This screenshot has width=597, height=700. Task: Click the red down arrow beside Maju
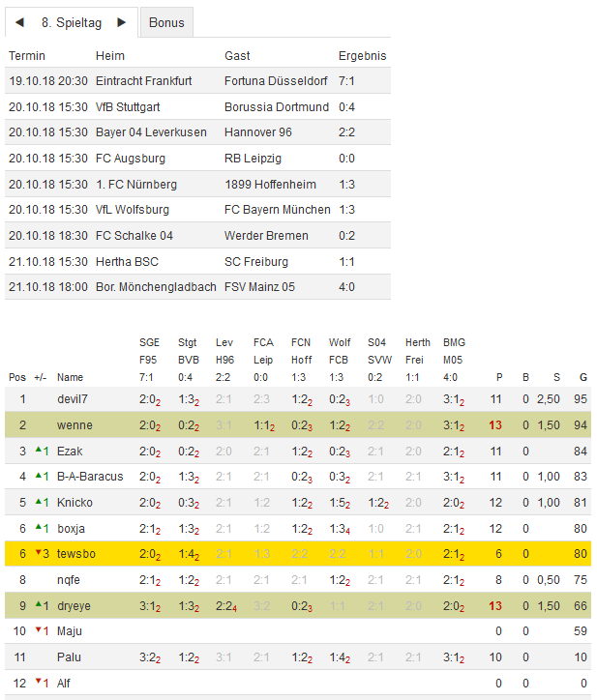(39, 631)
